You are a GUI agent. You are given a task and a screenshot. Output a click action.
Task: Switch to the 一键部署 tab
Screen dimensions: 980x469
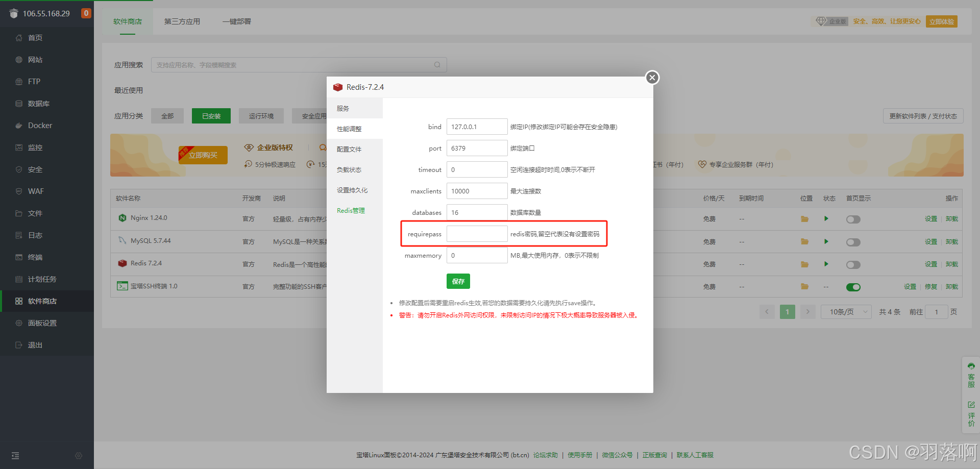[x=236, y=21]
